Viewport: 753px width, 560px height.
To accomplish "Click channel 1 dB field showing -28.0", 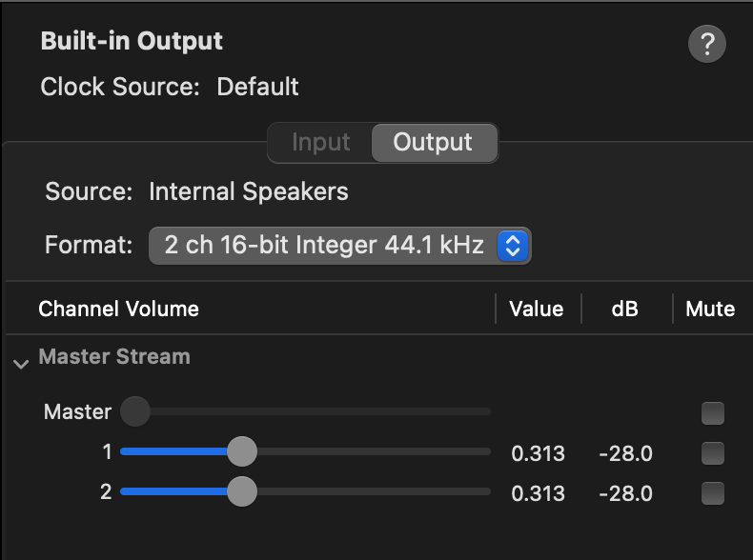I will 625,453.
